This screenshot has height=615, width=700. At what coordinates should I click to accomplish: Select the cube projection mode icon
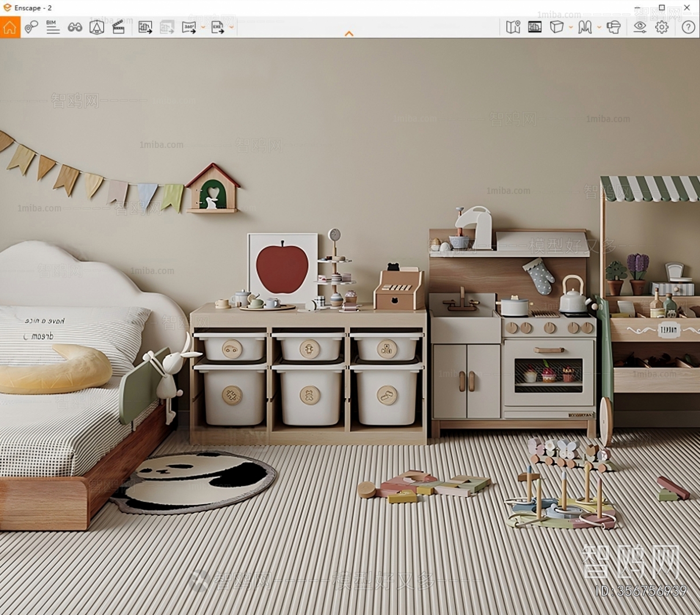tap(557, 27)
